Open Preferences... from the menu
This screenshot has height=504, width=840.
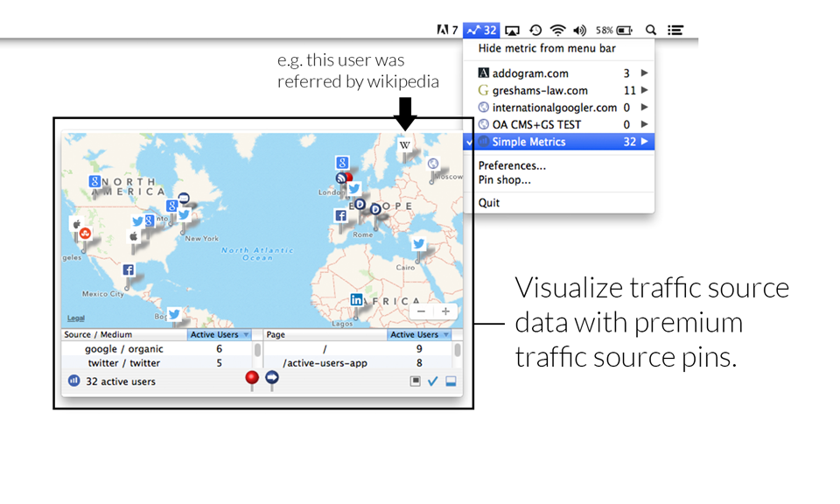[512, 165]
